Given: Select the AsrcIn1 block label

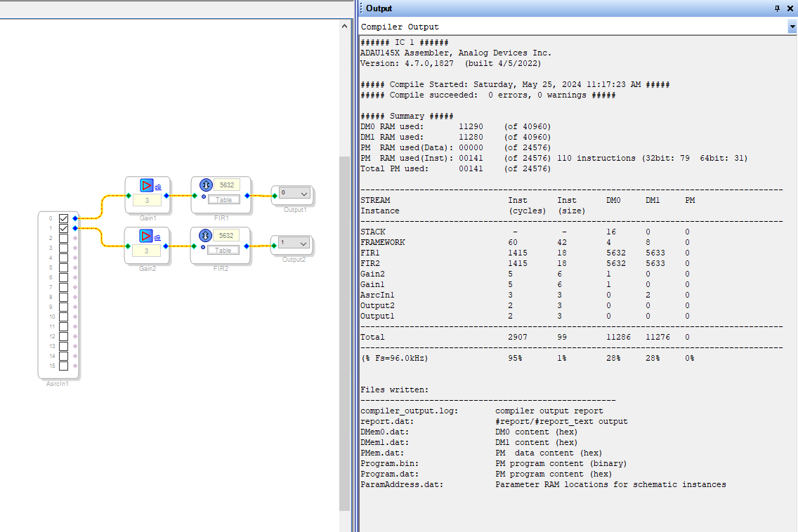Looking at the screenshot, I should pyautogui.click(x=58, y=384).
